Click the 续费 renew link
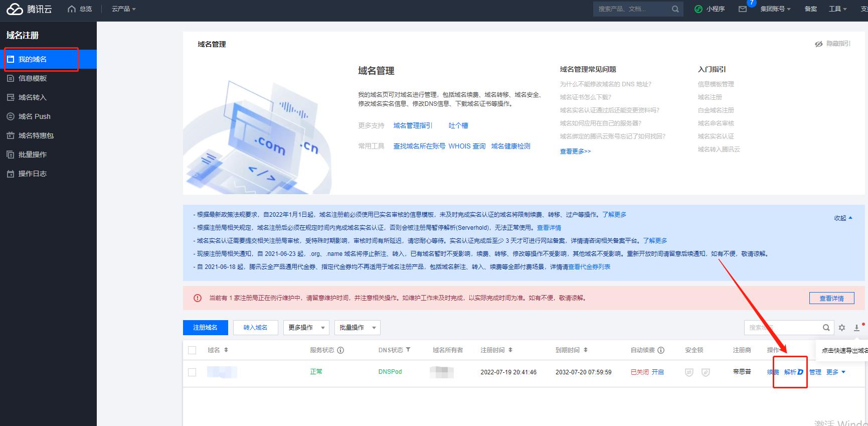Image resolution: width=868 pixels, height=426 pixels. point(773,372)
